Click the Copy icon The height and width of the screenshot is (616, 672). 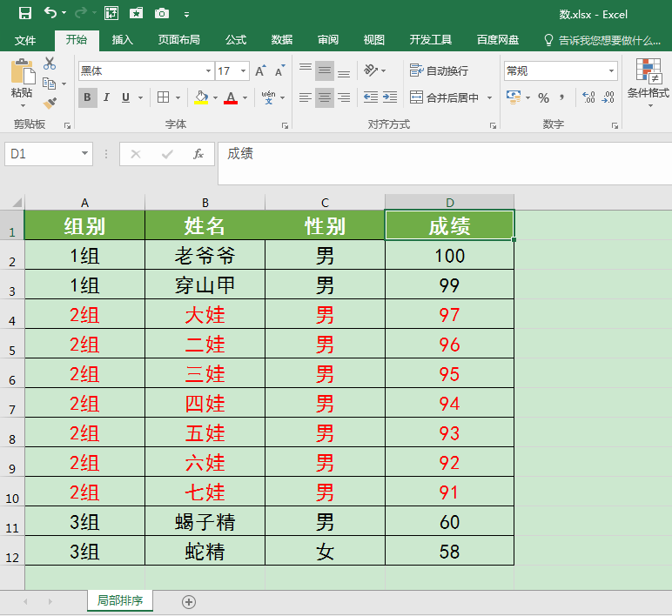(50, 84)
